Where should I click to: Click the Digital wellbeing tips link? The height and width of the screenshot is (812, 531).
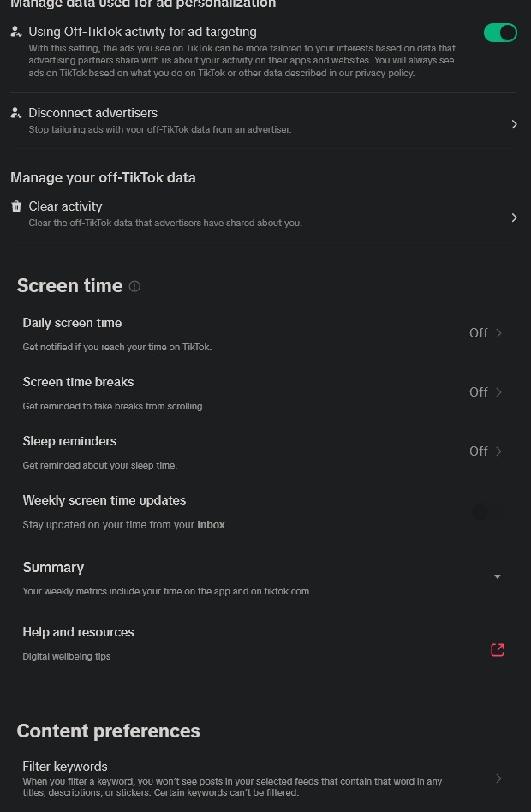point(67,657)
